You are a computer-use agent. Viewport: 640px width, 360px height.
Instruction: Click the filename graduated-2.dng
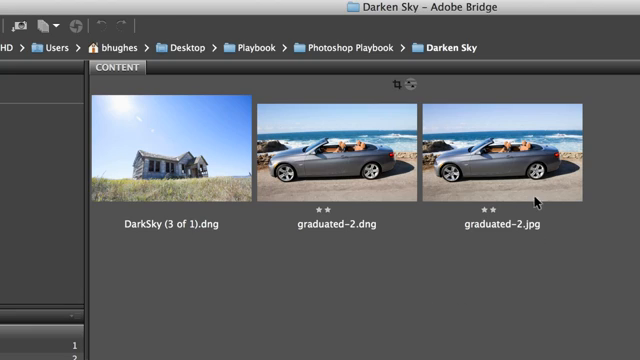[337, 224]
